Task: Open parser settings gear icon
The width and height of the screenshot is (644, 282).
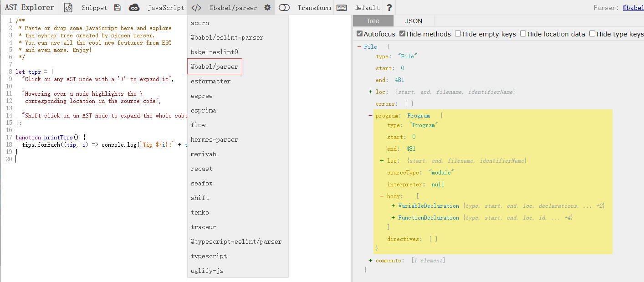Action: click(x=267, y=8)
